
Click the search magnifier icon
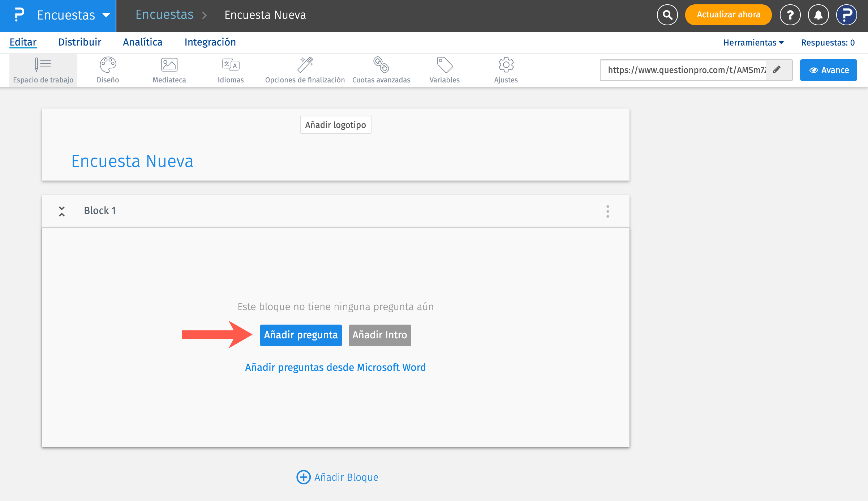pos(667,15)
